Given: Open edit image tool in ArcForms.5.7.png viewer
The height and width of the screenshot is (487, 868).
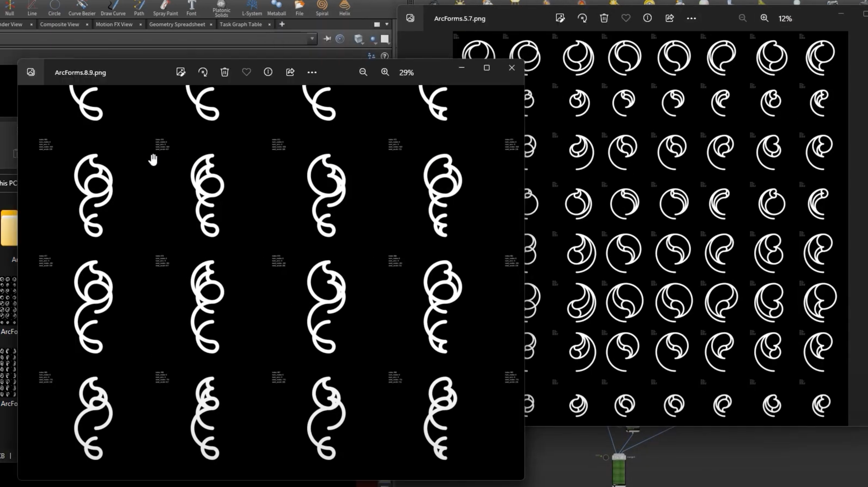Looking at the screenshot, I should (x=560, y=18).
